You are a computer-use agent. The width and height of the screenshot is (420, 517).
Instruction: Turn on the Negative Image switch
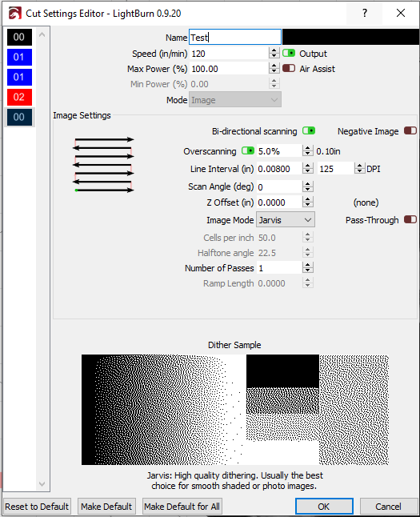(410, 131)
